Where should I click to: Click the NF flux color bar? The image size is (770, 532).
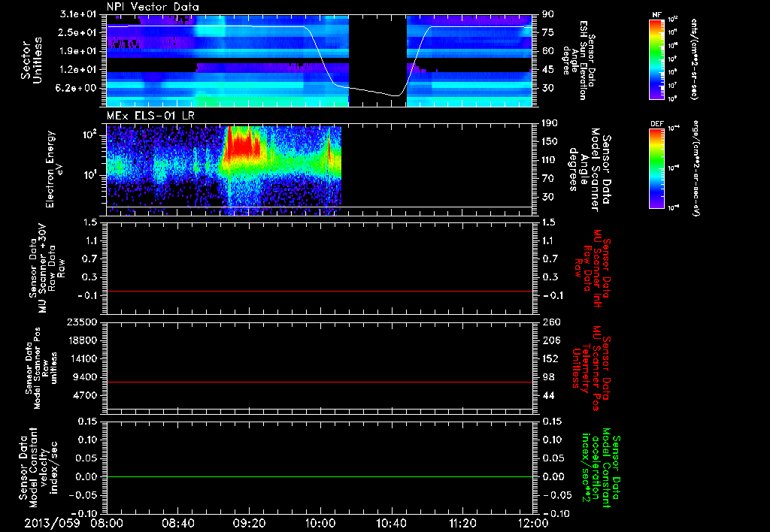tap(656, 59)
